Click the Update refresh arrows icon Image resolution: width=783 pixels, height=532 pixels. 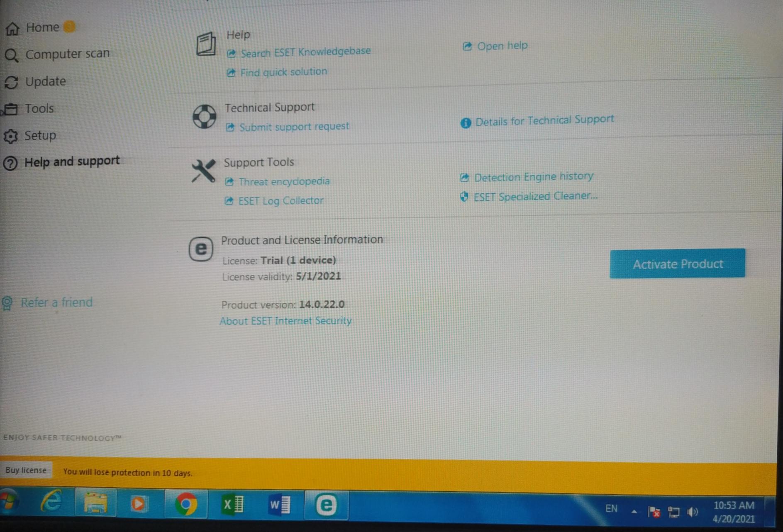click(x=11, y=82)
